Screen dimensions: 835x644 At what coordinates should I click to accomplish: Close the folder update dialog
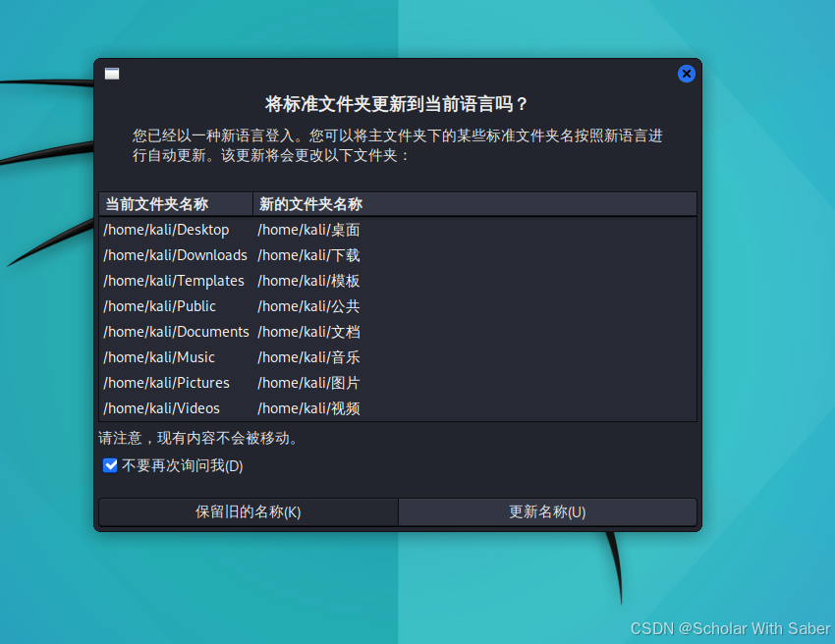click(687, 74)
